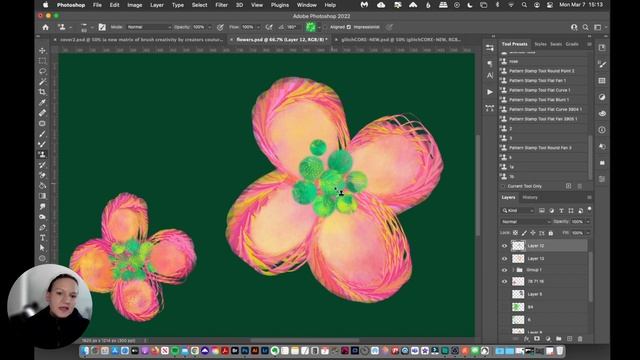Create new tool preset icon
The width and height of the screenshot is (640, 360).
tap(569, 186)
